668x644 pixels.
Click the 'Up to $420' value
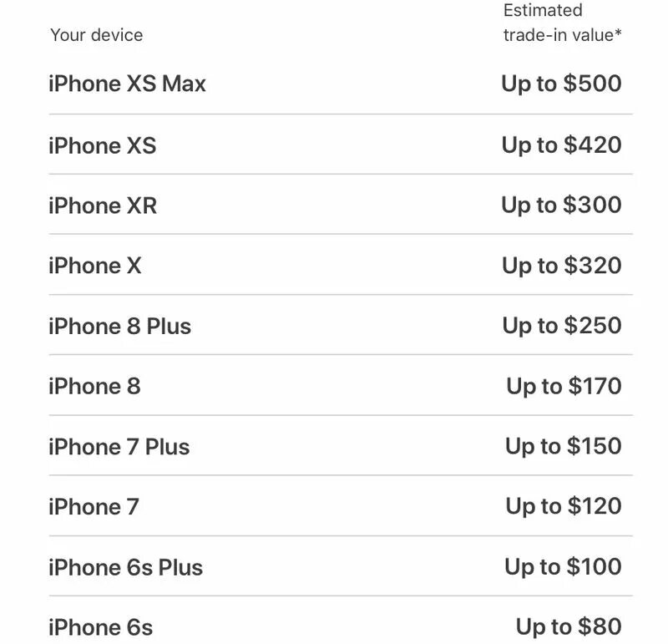coord(561,145)
